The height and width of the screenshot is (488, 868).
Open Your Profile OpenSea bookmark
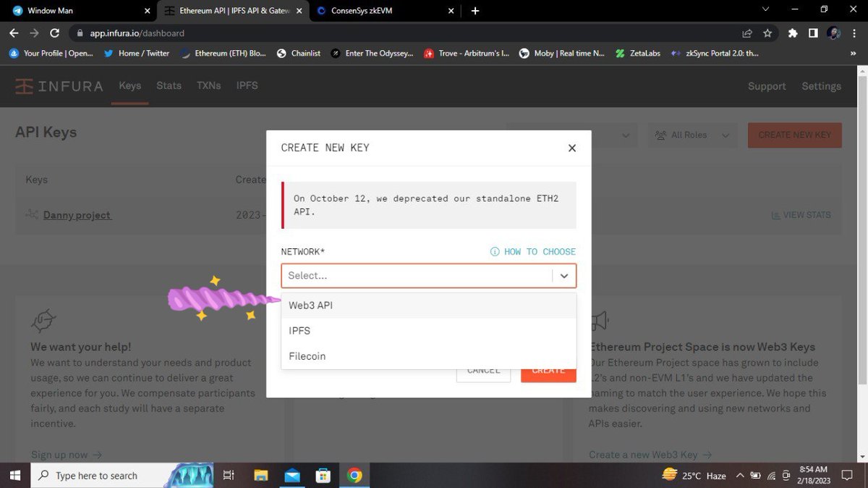[51, 53]
